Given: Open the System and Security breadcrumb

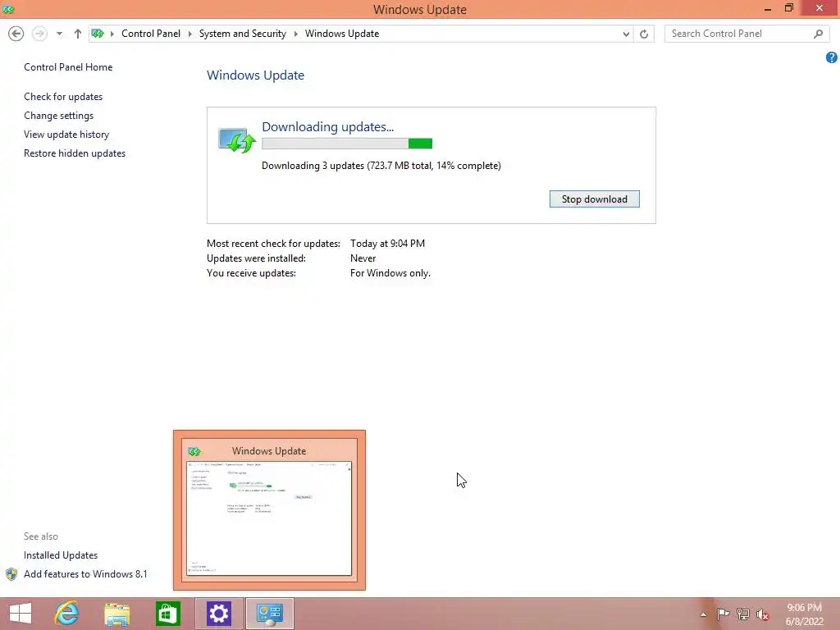Looking at the screenshot, I should tap(242, 34).
